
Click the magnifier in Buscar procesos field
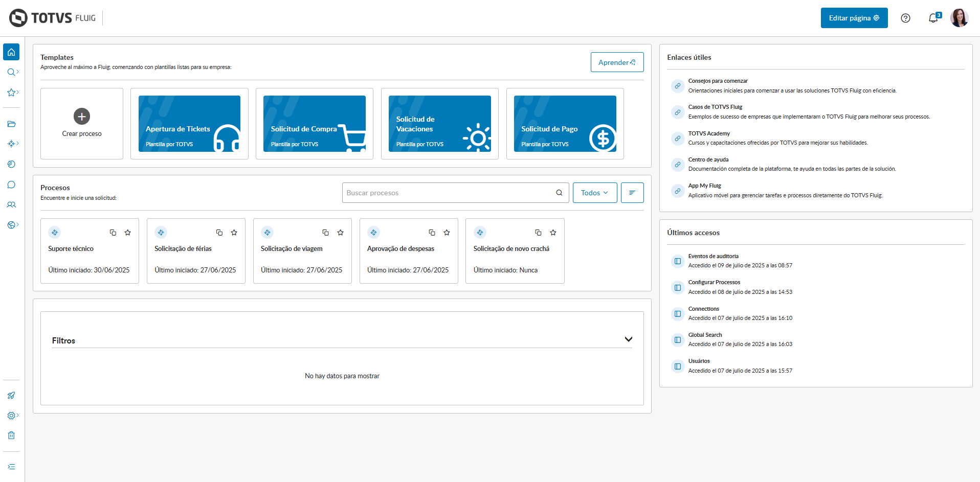point(559,193)
